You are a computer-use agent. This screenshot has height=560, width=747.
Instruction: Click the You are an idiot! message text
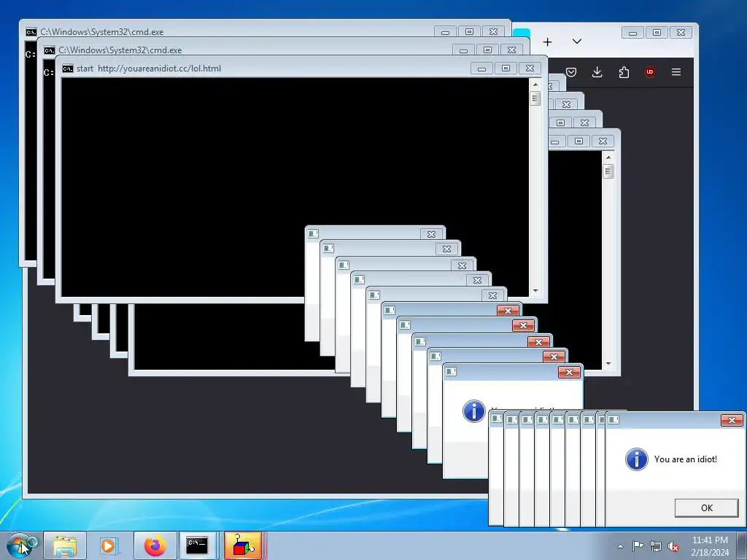(685, 459)
